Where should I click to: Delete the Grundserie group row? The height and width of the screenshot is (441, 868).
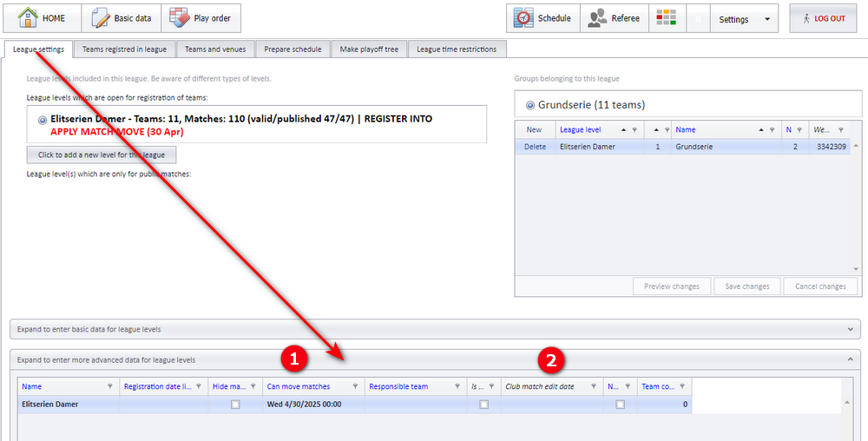pyautogui.click(x=535, y=147)
